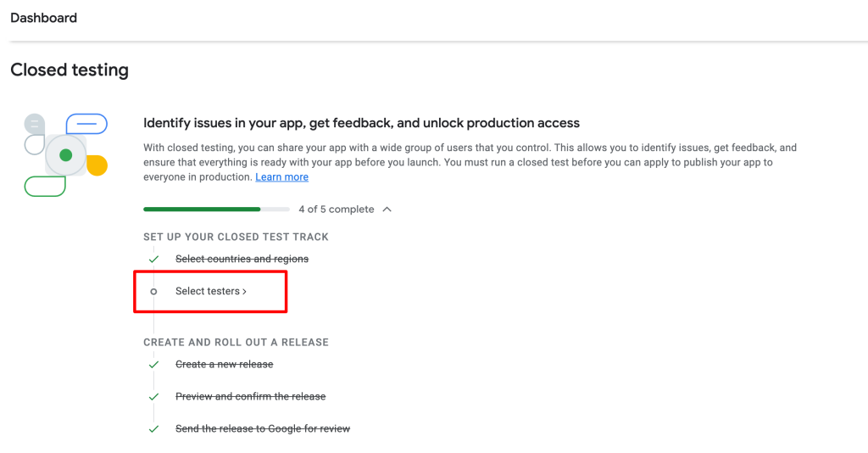Open the Preview and confirm the release step

[x=251, y=396]
